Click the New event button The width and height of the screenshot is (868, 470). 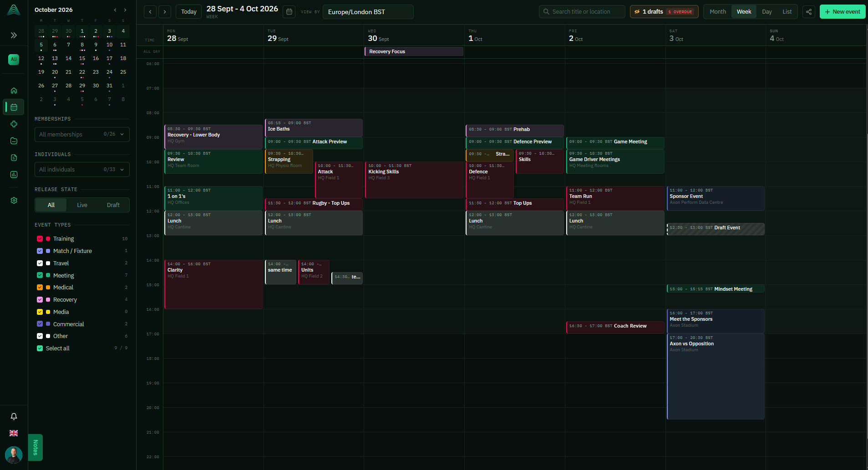click(x=843, y=12)
